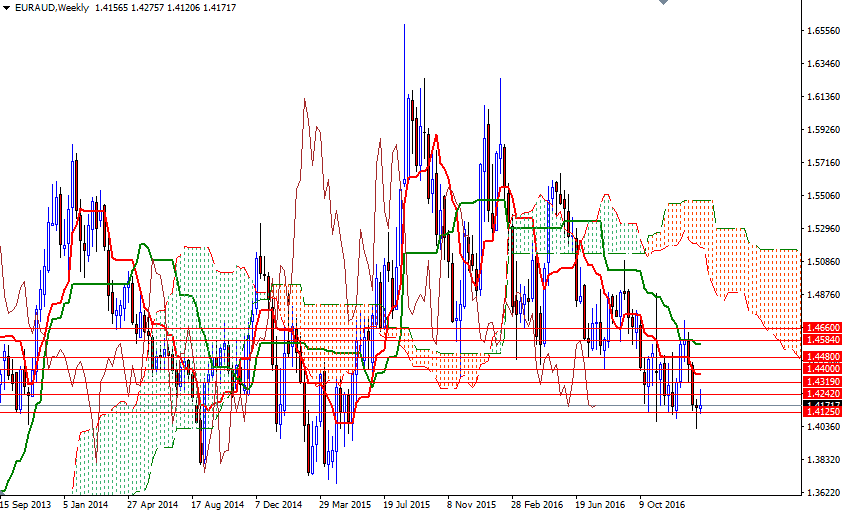The width and height of the screenshot is (842, 512).
Task: Select the 1.43190 red price level label
Action: pos(821,381)
